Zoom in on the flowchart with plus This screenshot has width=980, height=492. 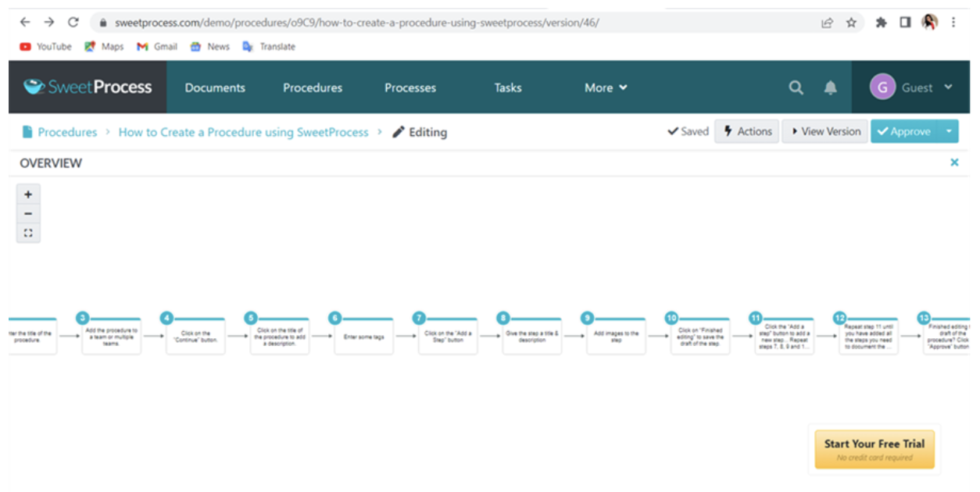click(x=28, y=194)
